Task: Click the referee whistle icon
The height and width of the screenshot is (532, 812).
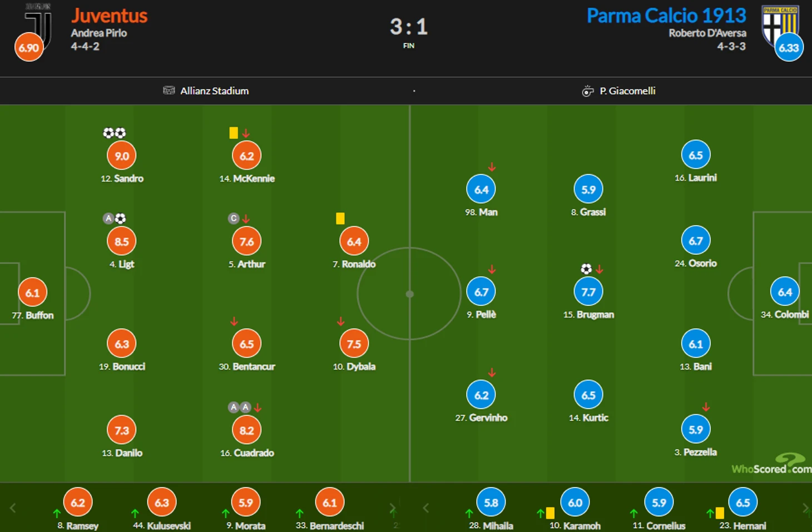Action: [x=588, y=91]
